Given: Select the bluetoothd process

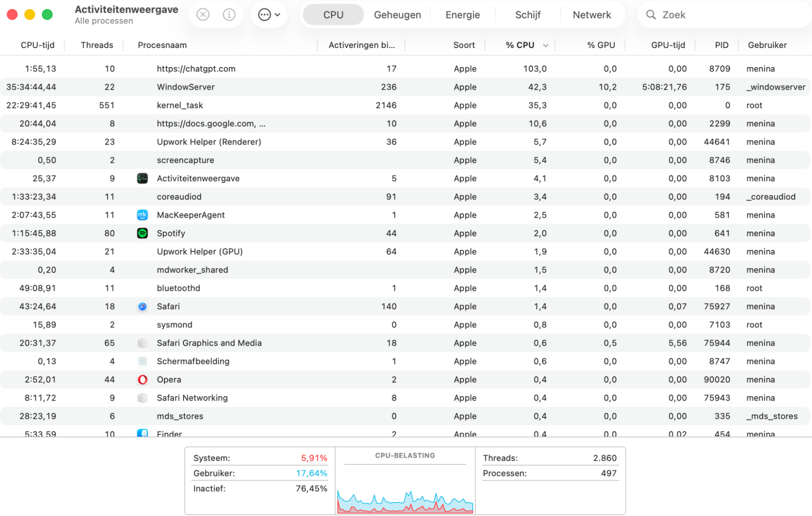Looking at the screenshot, I should tap(405, 288).
